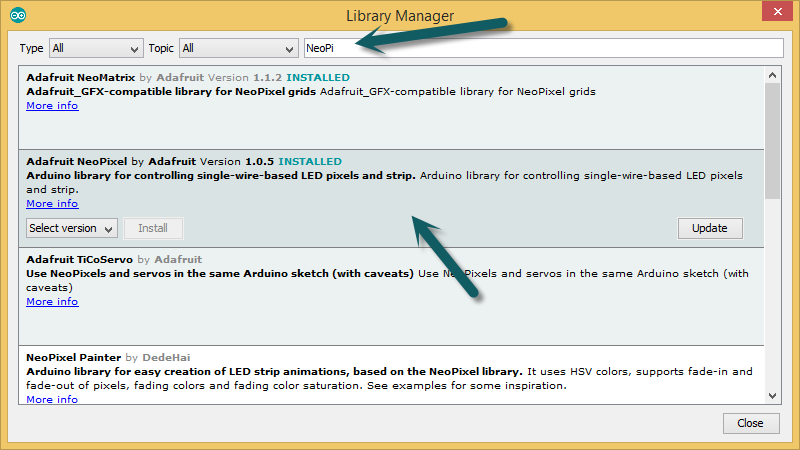
Task: Click the author name DedeHai
Action: tap(166, 357)
